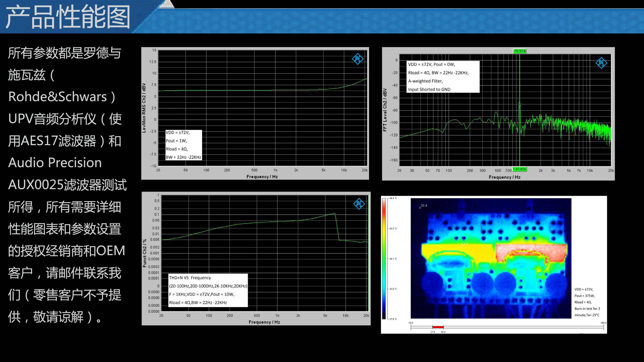644x362 pixels.
Task: Click the -70.974 cursor value label
Action: (520, 51)
